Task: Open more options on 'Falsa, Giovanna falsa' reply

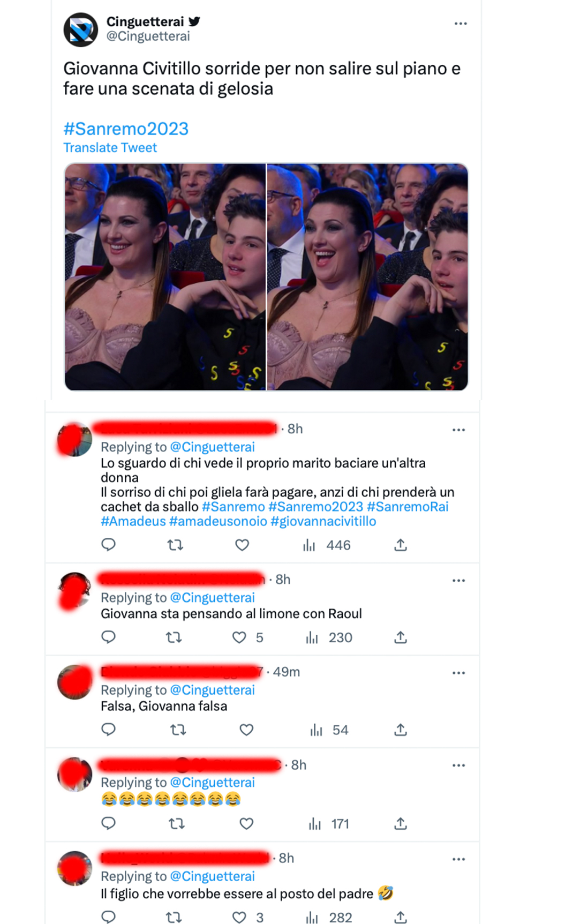Action: click(x=458, y=673)
